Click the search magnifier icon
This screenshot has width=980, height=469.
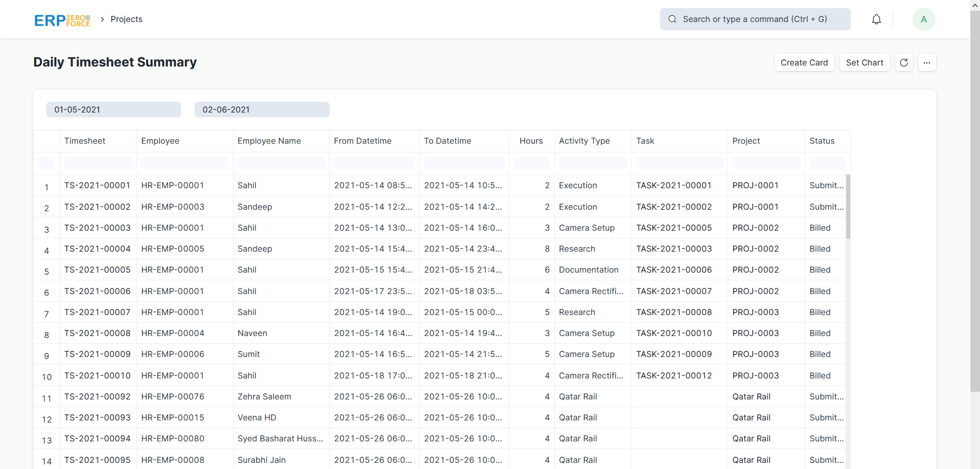[672, 19]
